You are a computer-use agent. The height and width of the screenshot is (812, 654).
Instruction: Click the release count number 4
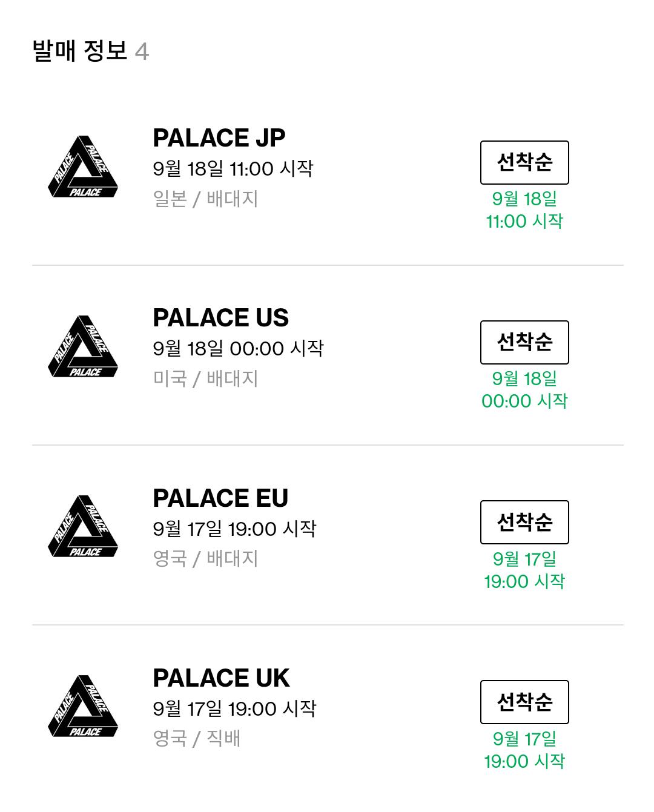pyautogui.click(x=142, y=52)
